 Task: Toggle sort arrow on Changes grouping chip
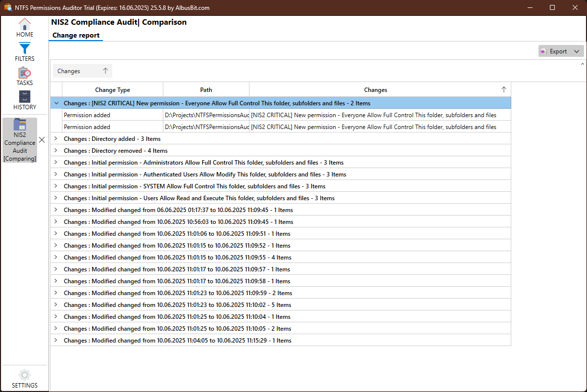pos(105,71)
